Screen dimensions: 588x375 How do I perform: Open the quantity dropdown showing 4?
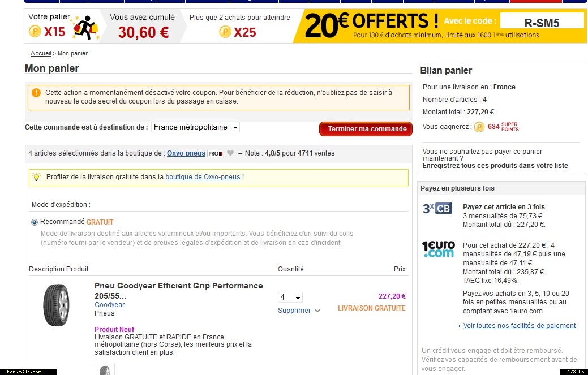(x=290, y=297)
